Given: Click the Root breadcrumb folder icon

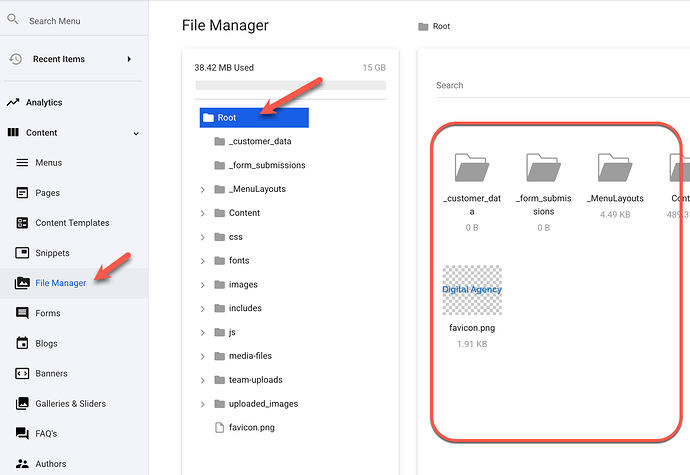Looking at the screenshot, I should pos(423,26).
